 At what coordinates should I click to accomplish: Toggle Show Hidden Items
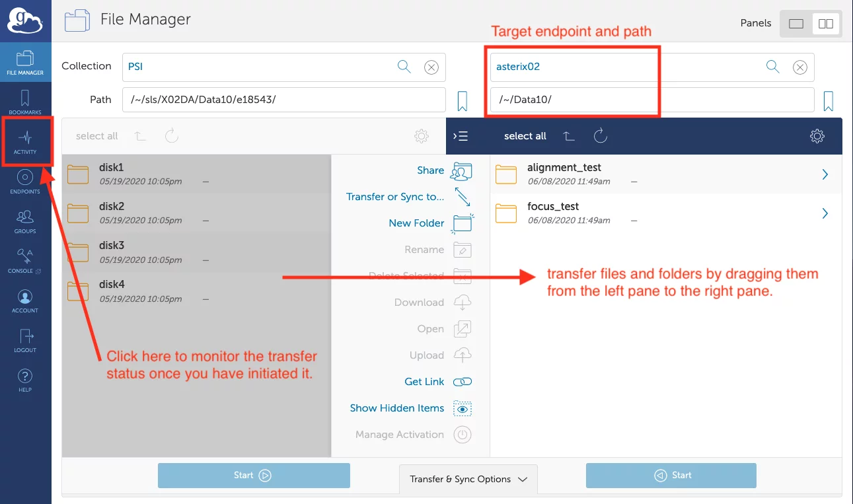411,408
